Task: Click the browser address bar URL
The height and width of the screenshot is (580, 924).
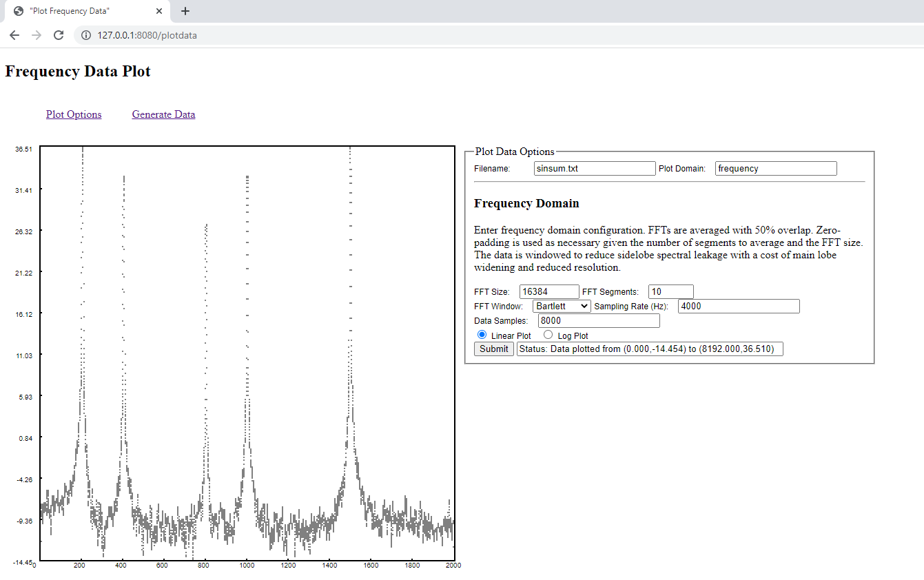Action: tap(147, 35)
